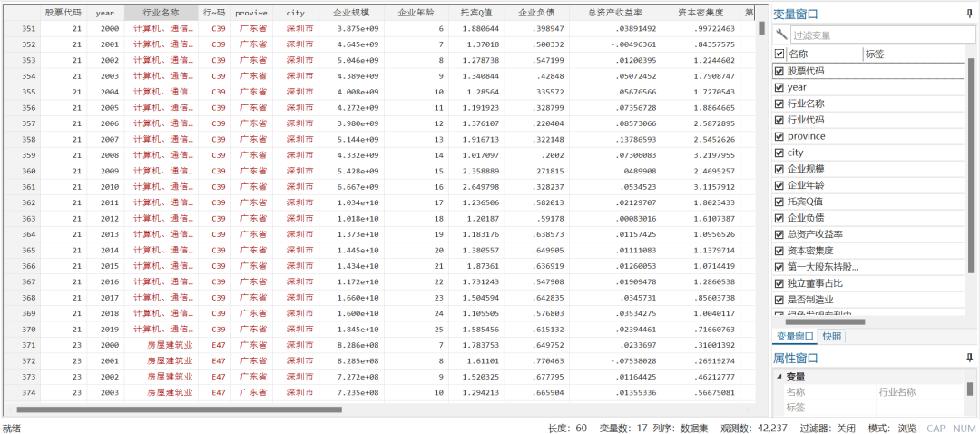The image size is (980, 434).
Task: Uncheck the 行业代码 variable checkbox
Action: click(779, 120)
